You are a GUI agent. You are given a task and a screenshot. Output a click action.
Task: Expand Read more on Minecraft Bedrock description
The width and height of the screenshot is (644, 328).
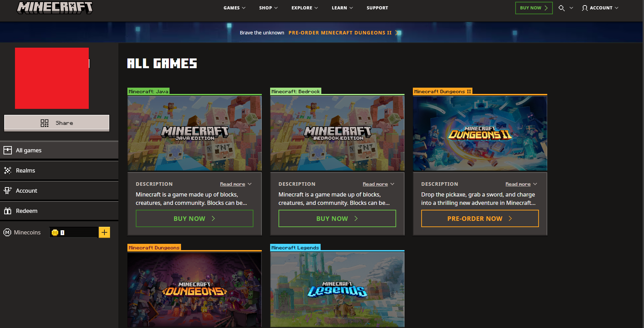pyautogui.click(x=378, y=184)
